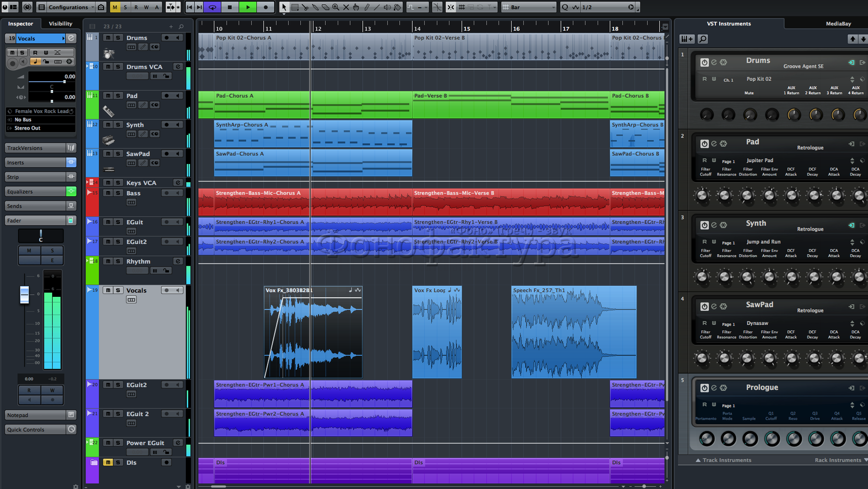868x489 pixels.
Task: Add a track instrument in VST rack
Action: click(687, 39)
